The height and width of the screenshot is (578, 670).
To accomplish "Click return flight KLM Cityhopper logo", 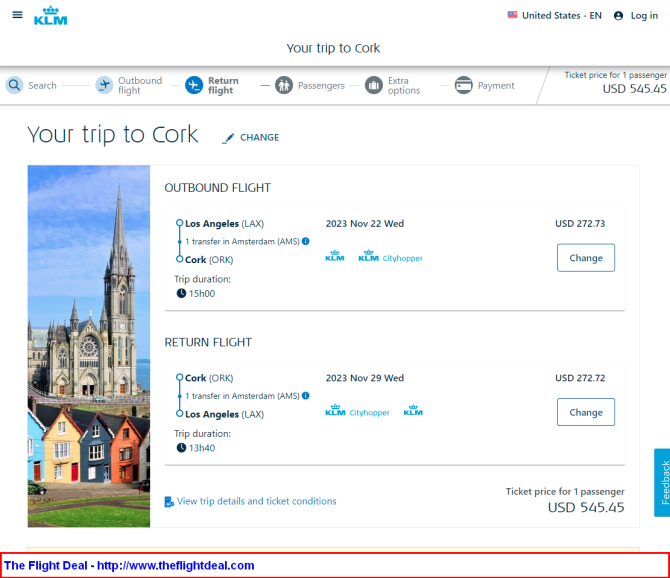I will (357, 411).
